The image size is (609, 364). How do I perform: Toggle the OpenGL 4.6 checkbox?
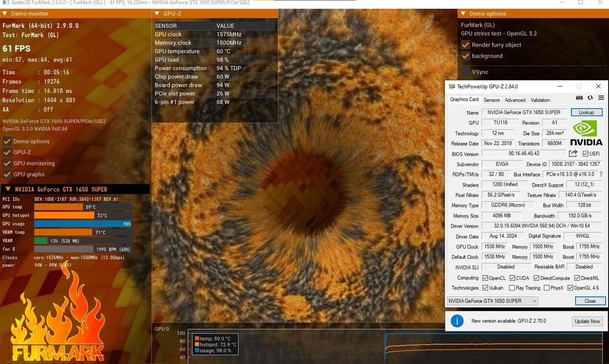[570, 288]
